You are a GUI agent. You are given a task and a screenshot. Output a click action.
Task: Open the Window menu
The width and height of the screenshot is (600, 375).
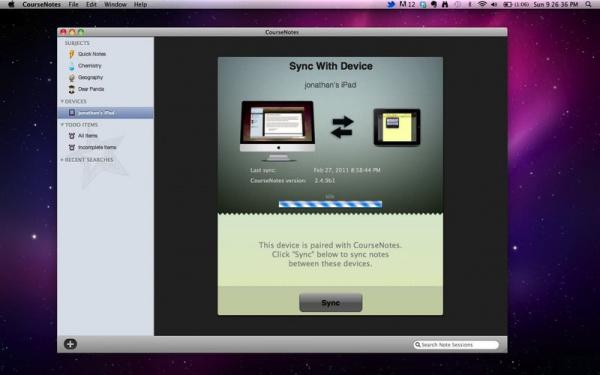coord(115,5)
